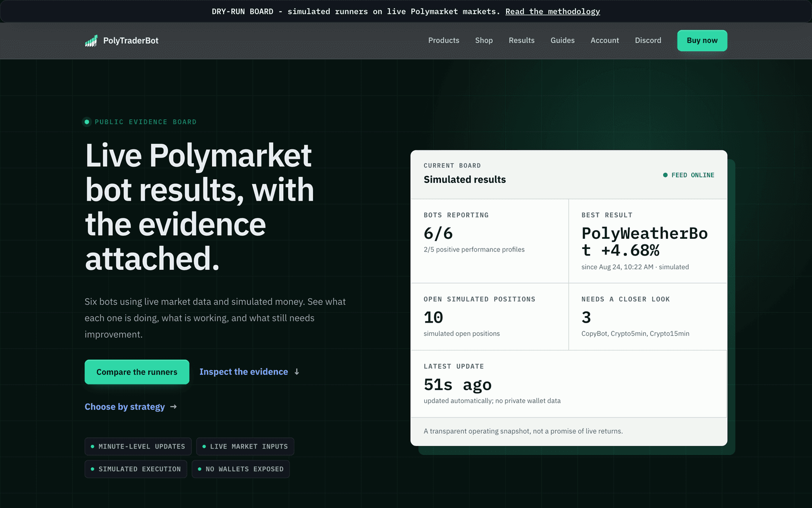Click the right arrow beside Choose by strategy
The height and width of the screenshot is (508, 812).
pyautogui.click(x=174, y=407)
